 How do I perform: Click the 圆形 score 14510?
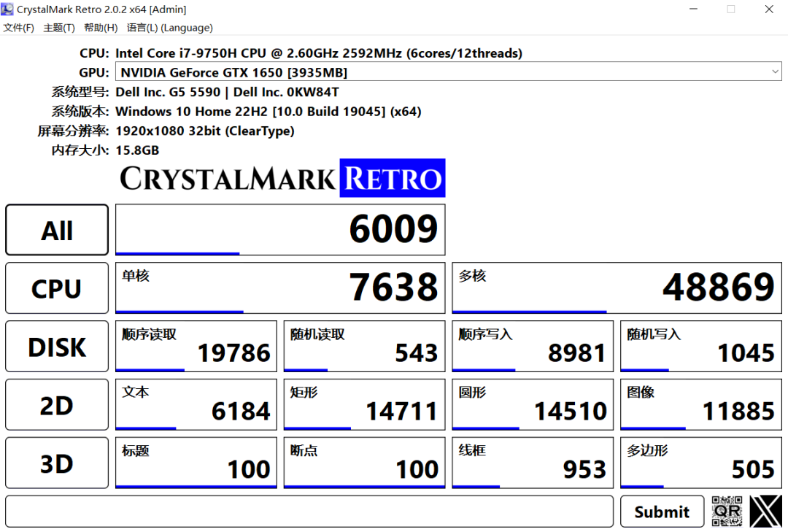coord(533,405)
